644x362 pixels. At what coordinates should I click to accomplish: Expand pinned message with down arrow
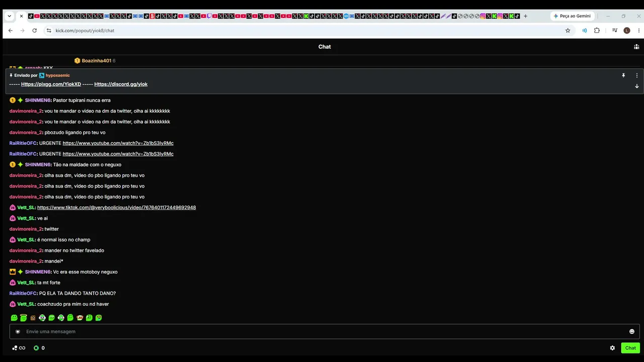click(636, 86)
